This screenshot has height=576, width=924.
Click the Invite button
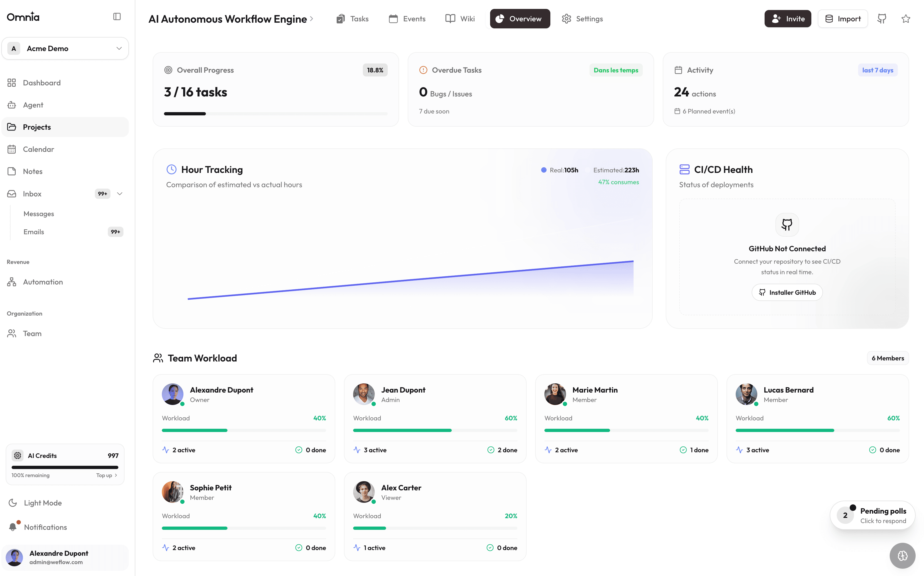tap(788, 19)
